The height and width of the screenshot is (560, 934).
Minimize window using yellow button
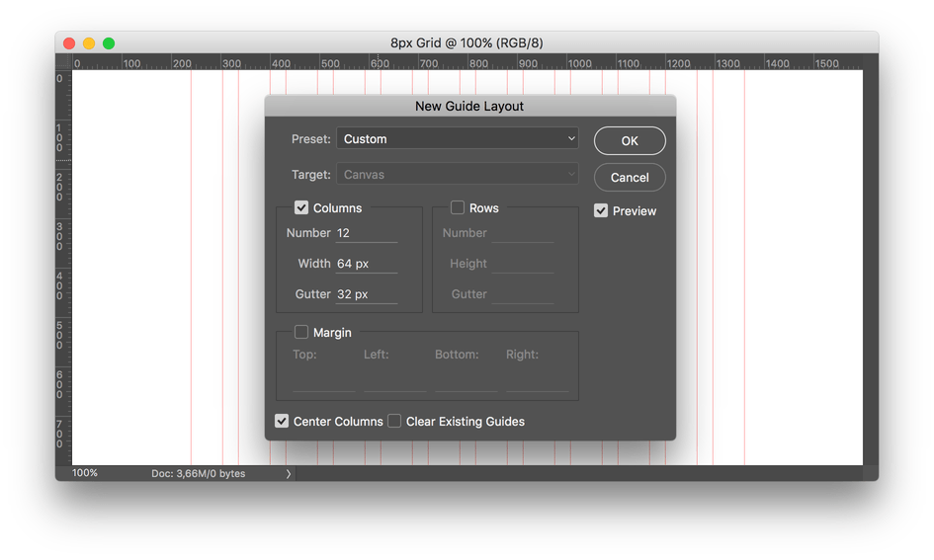click(89, 43)
